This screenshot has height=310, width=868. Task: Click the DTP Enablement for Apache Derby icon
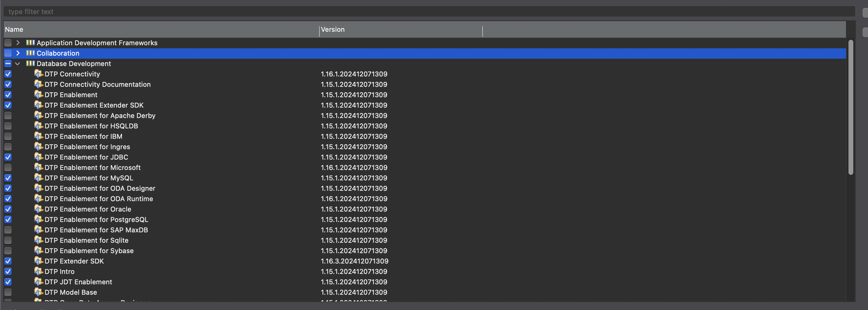(39, 116)
